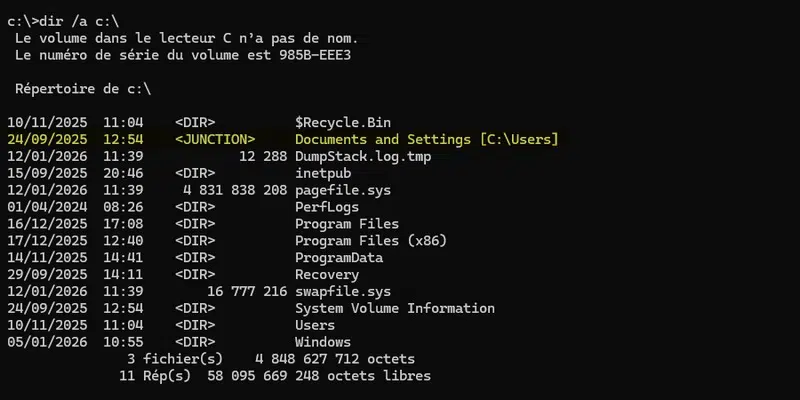Click the <JUNCTION> label

216,139
